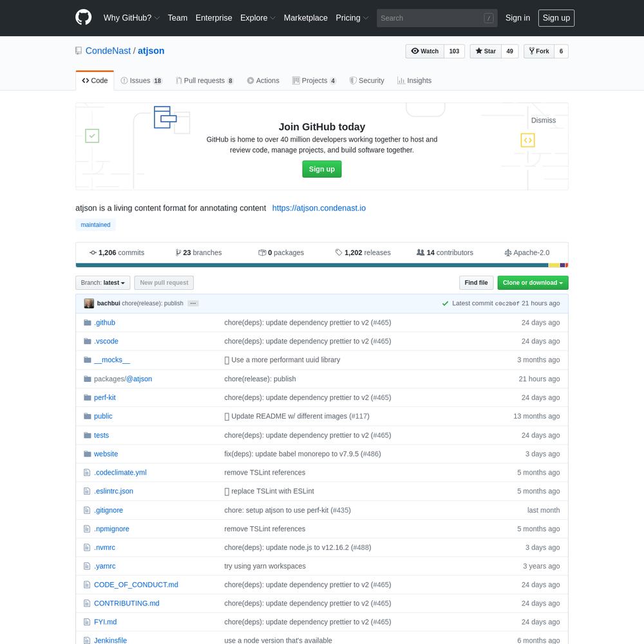Click the Enterprise nav link
Screen dimensions: 644x644
click(x=214, y=17)
